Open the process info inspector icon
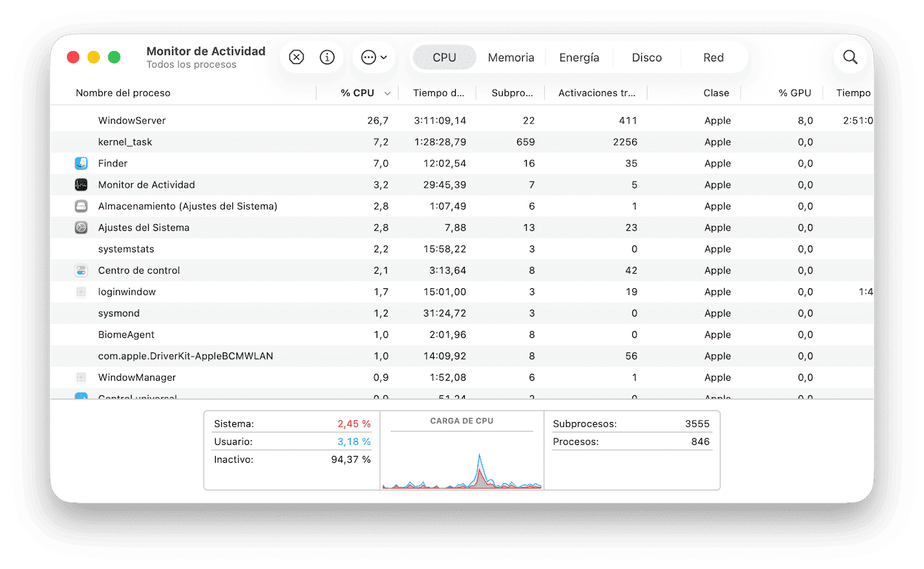The width and height of the screenshot is (924, 569). (328, 57)
